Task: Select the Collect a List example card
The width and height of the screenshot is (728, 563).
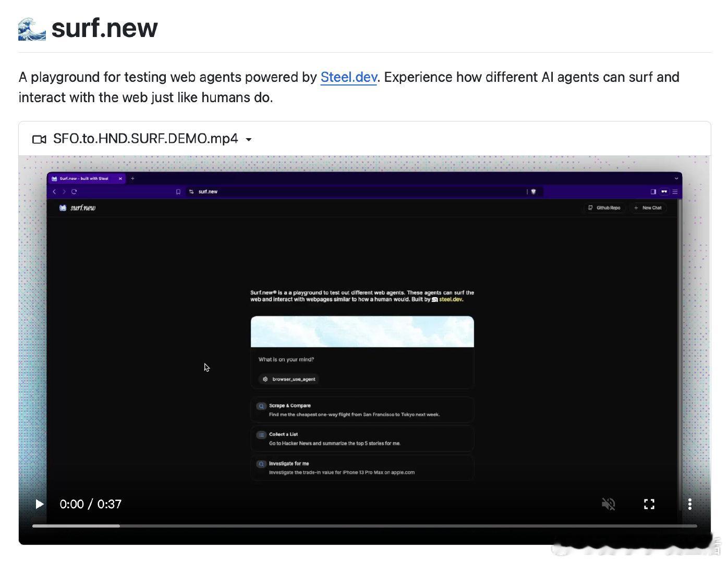Action: [362, 438]
